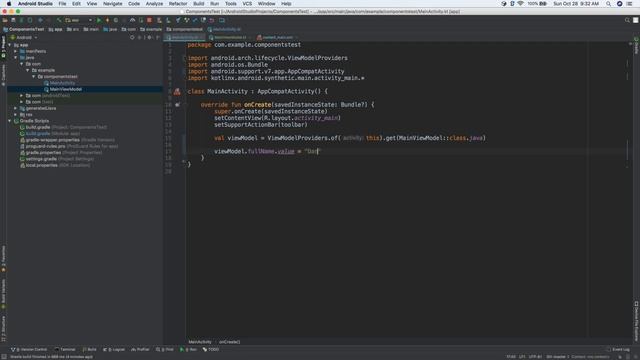Open the Structure side tab
The width and height of the screenshot is (640, 360).
tap(3, 329)
